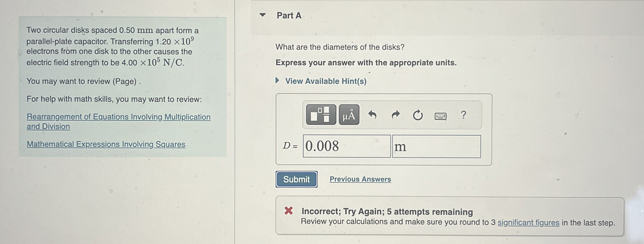Open Rearrangement of Equations Involving Multiplication link

[x=118, y=121]
